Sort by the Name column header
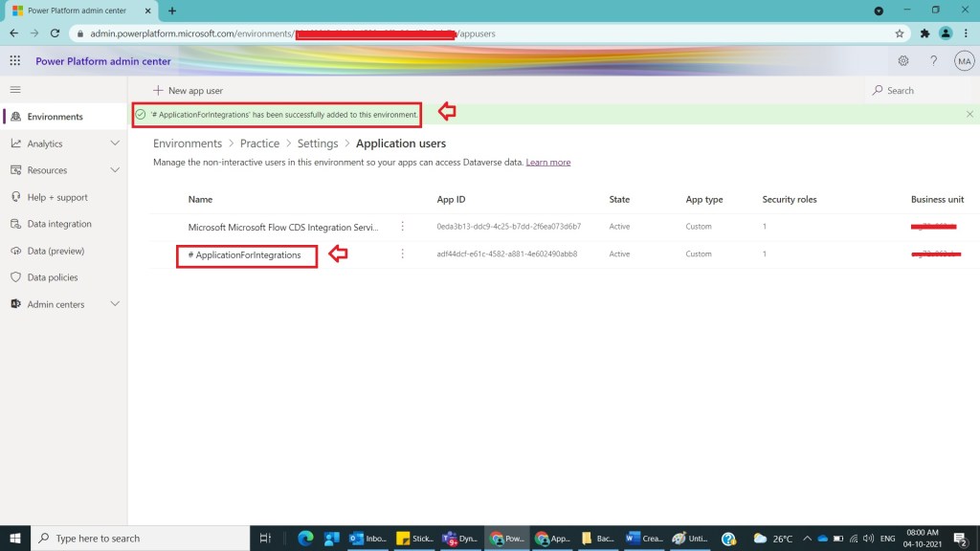Screen dimensions: 980x551 click(x=200, y=200)
